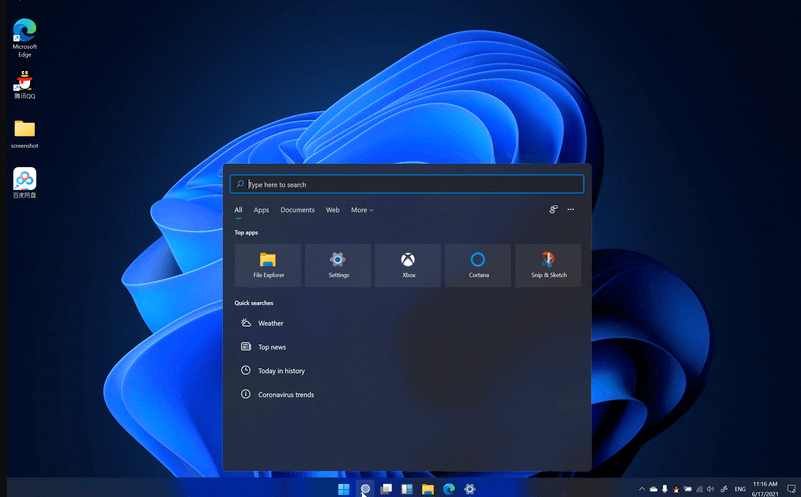The image size is (801, 497).
Task: Click the Type here to search field
Action: point(410,184)
